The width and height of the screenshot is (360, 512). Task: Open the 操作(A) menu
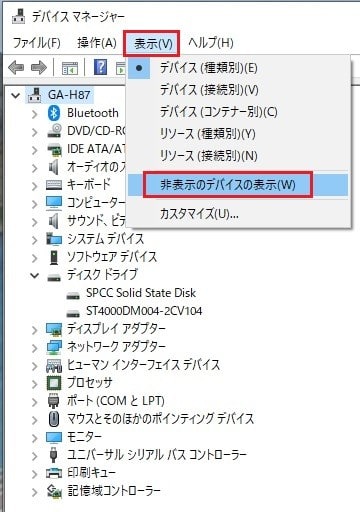click(97, 43)
